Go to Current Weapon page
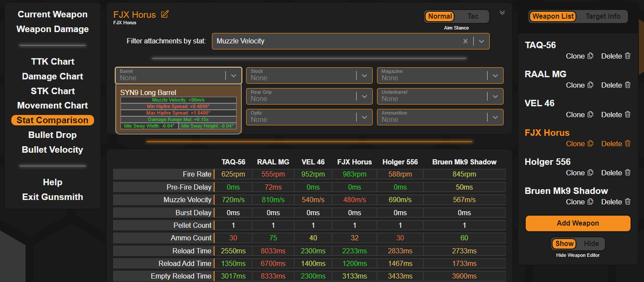Screen dimensions: 644x282 [53, 14]
